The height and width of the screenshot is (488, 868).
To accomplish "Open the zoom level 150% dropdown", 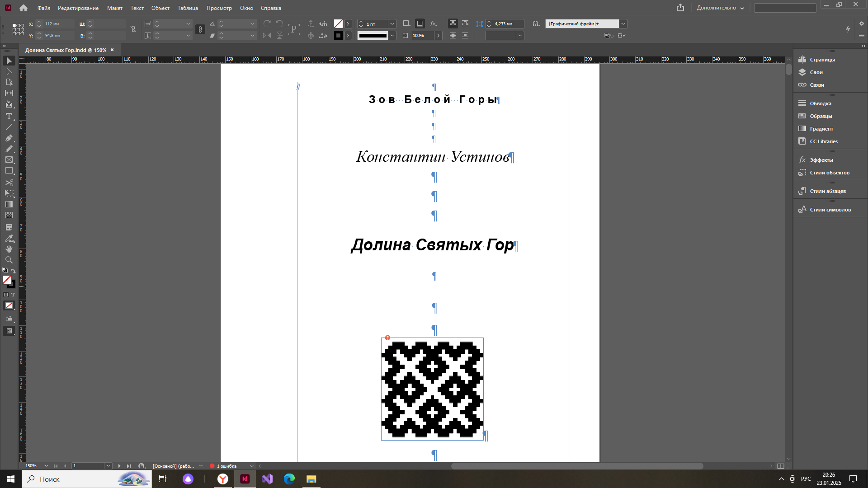I will 46,466.
